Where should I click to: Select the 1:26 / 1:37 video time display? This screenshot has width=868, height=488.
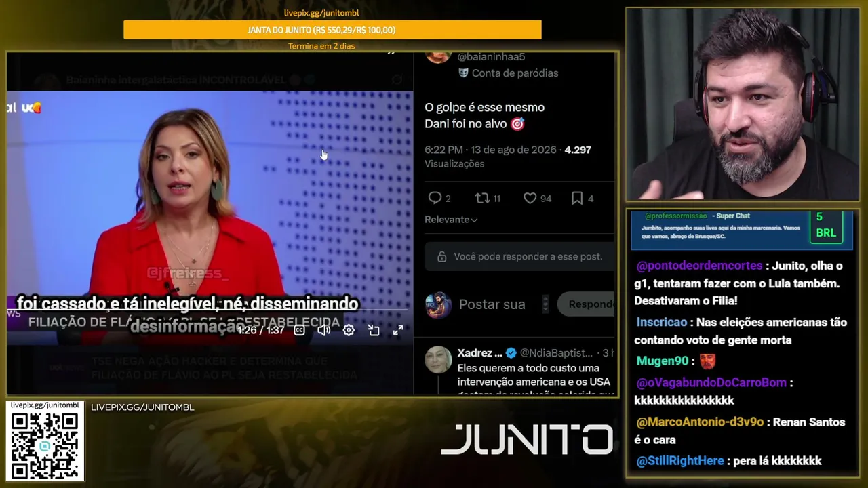click(261, 331)
